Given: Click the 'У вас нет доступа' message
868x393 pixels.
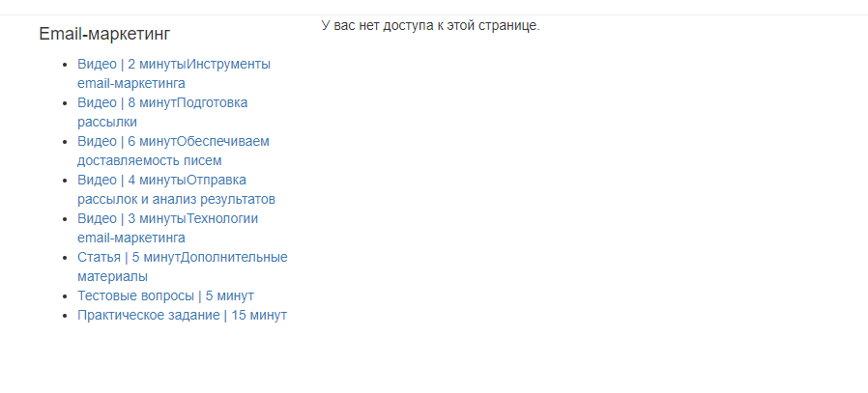Looking at the screenshot, I should click(x=430, y=25).
